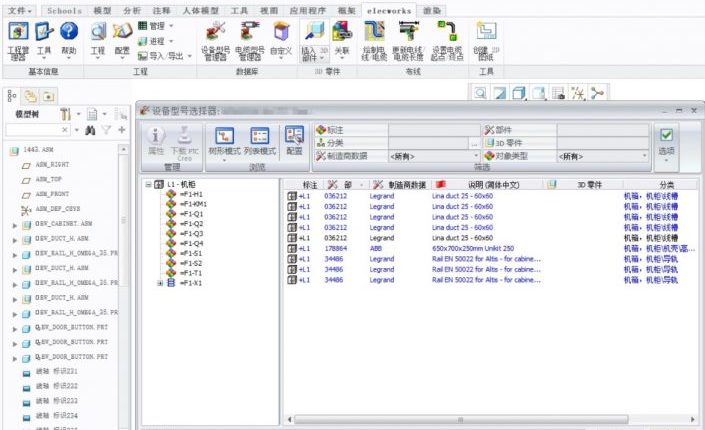
Task: Sort by the 3D 零件 column header
Action: (583, 184)
